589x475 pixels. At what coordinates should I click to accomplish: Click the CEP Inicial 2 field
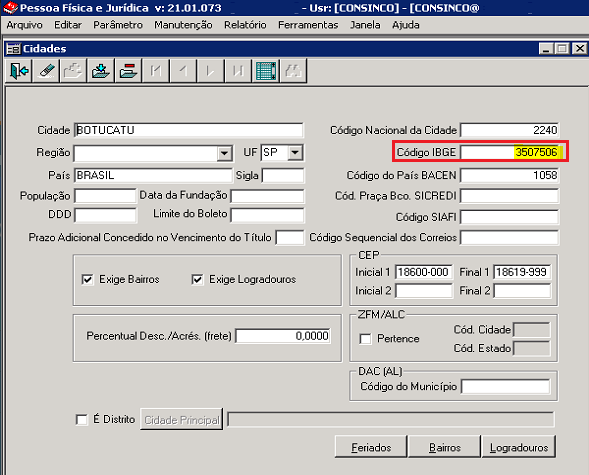[x=424, y=291]
